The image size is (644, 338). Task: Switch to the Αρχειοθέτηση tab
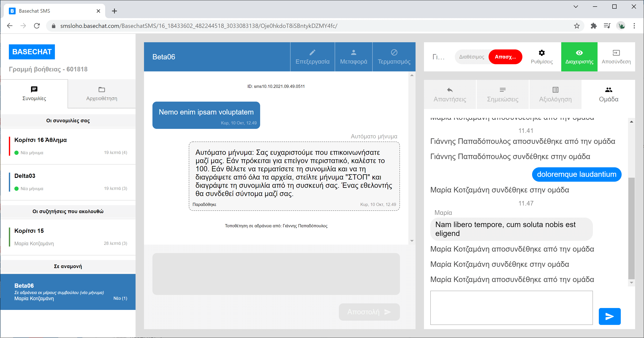pyautogui.click(x=102, y=94)
